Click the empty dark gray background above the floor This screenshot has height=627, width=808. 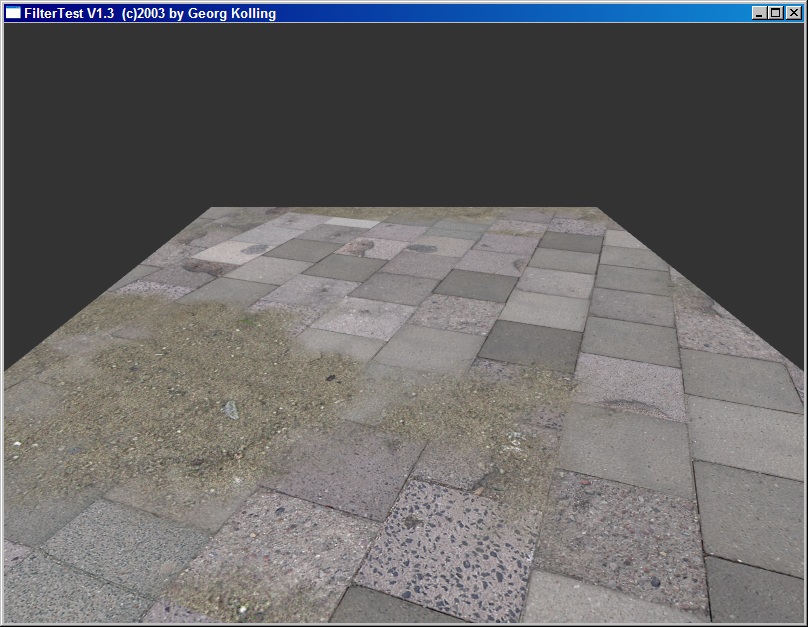pyautogui.click(x=400, y=110)
